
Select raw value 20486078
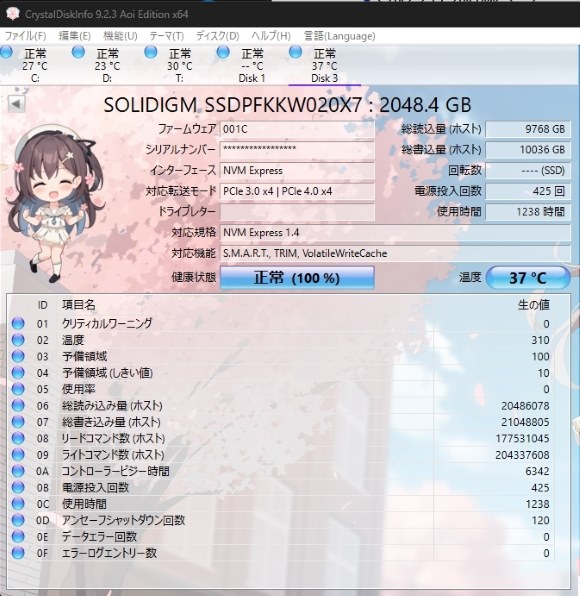(x=525, y=406)
